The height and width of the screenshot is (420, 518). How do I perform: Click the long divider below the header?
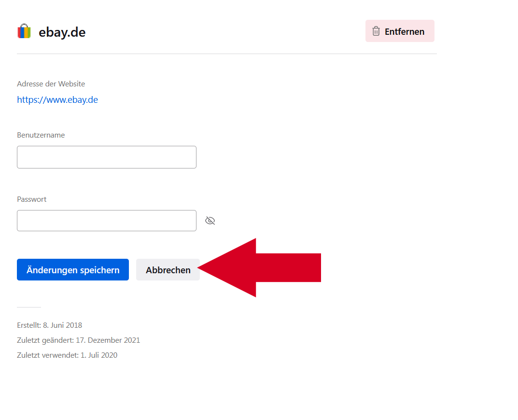[227, 54]
